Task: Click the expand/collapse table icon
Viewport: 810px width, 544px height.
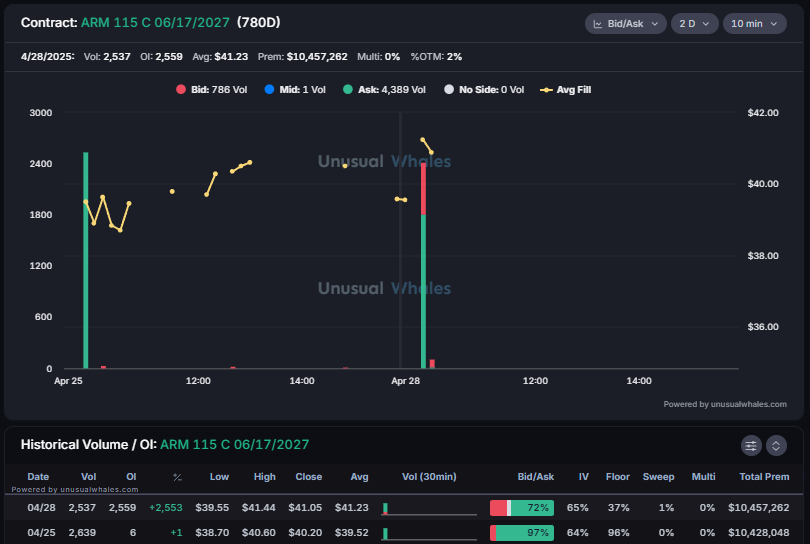Action: coord(776,445)
